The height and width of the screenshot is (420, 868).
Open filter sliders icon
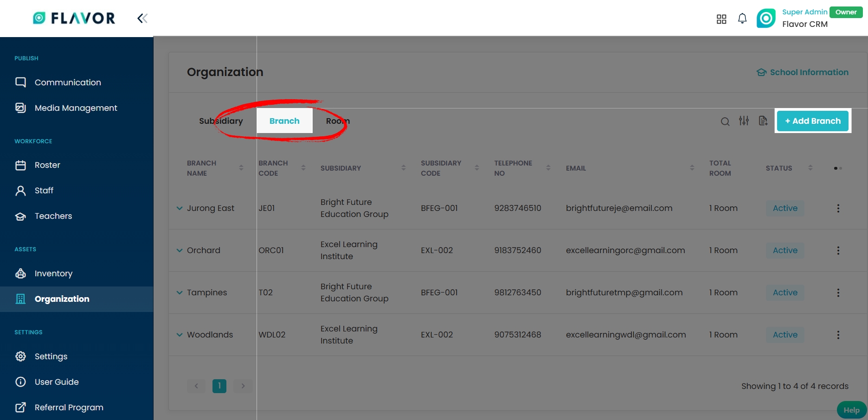744,121
